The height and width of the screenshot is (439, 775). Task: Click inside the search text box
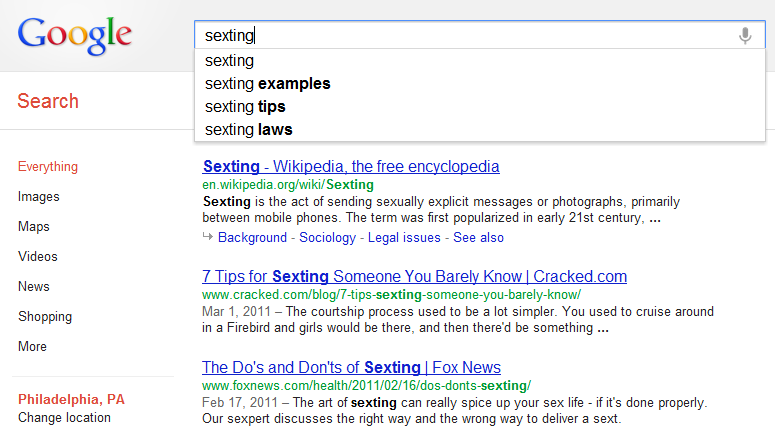(460, 36)
